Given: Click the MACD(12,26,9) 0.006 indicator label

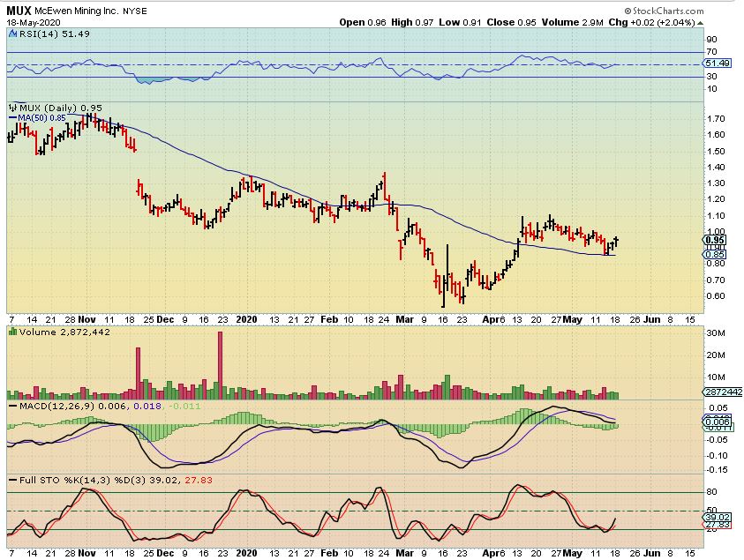Looking at the screenshot, I should click(x=73, y=407).
